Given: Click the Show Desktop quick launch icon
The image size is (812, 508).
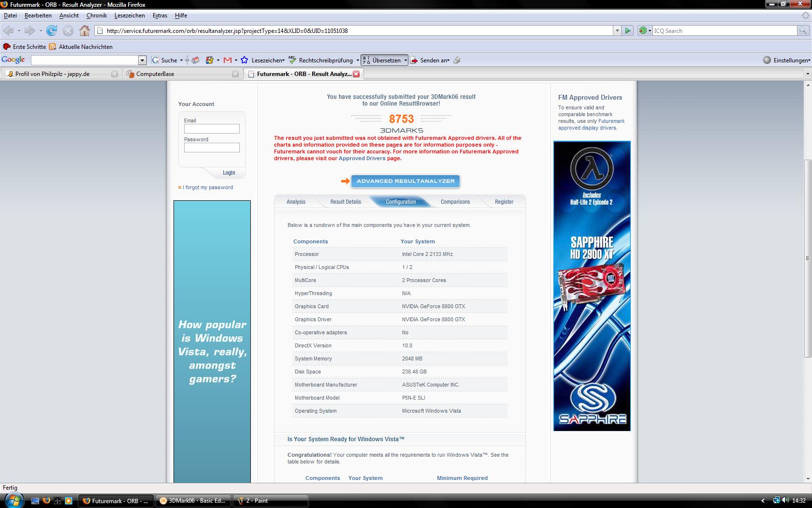Looking at the screenshot, I should point(35,501).
